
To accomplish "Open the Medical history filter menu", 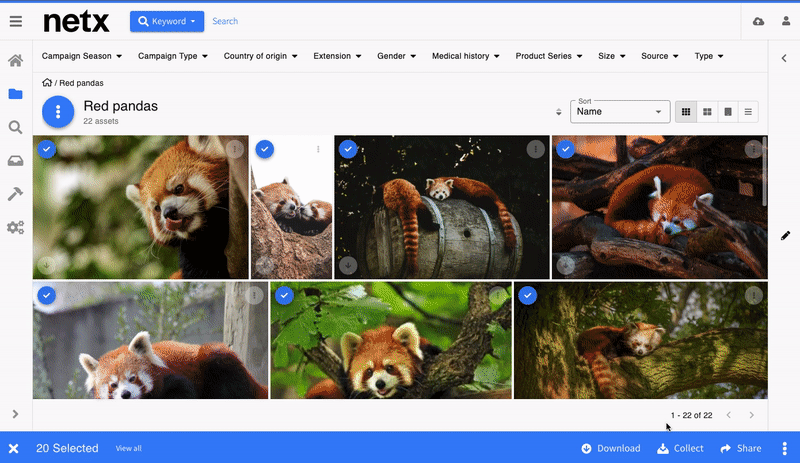I will (465, 56).
